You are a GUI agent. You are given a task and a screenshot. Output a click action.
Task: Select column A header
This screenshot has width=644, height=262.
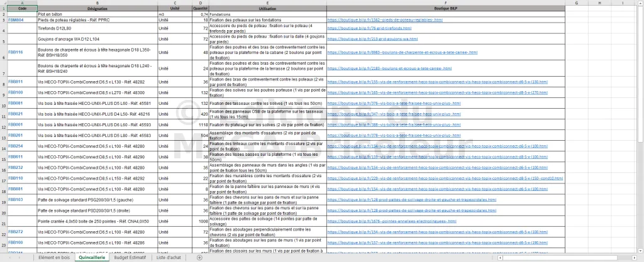[22, 3]
